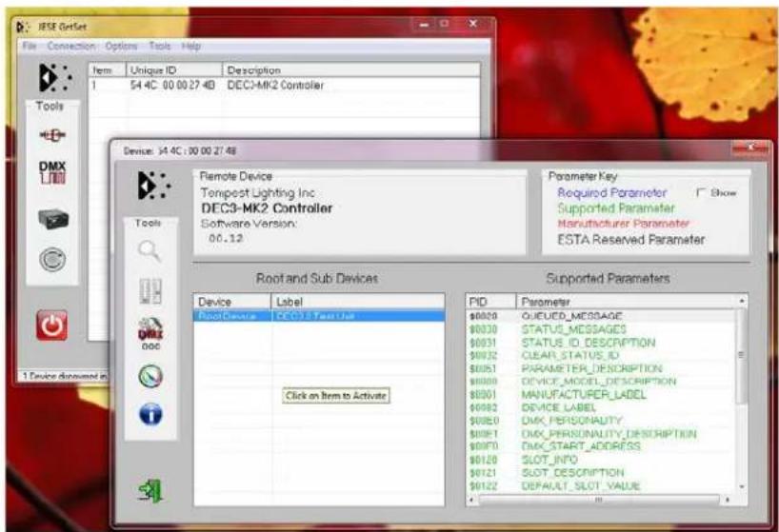779x532 pixels.
Task: Click the JESE logo in GetSet main window
Action: tap(54, 78)
